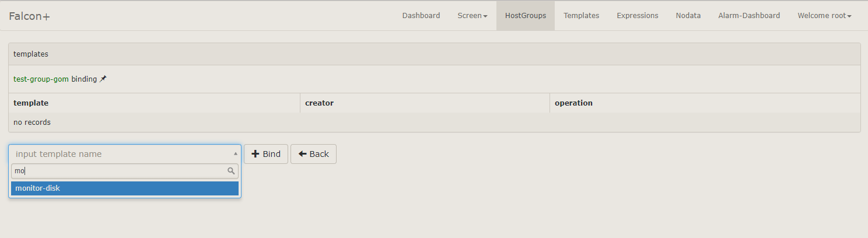Click the creator column header
Image resolution: width=868 pixels, height=238 pixels.
click(319, 103)
